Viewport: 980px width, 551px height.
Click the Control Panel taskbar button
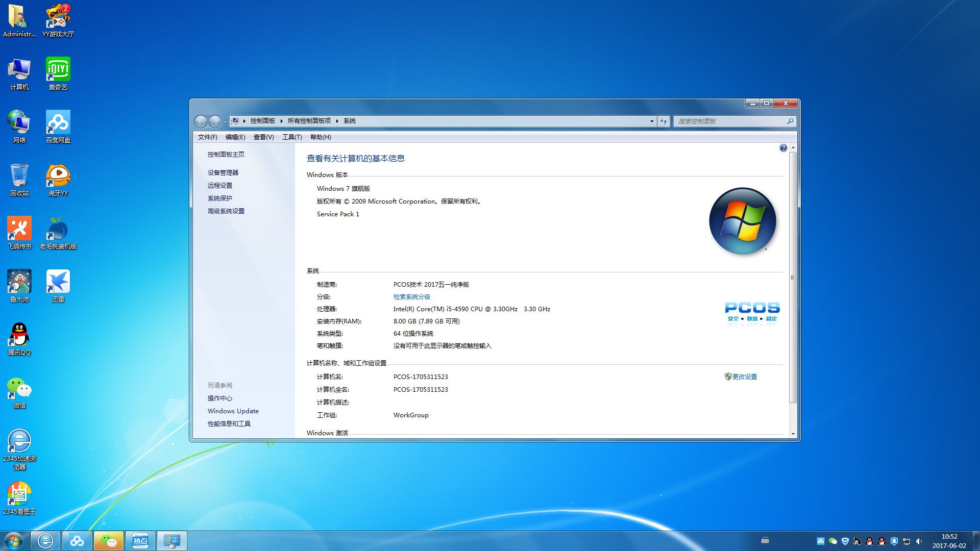coord(172,541)
